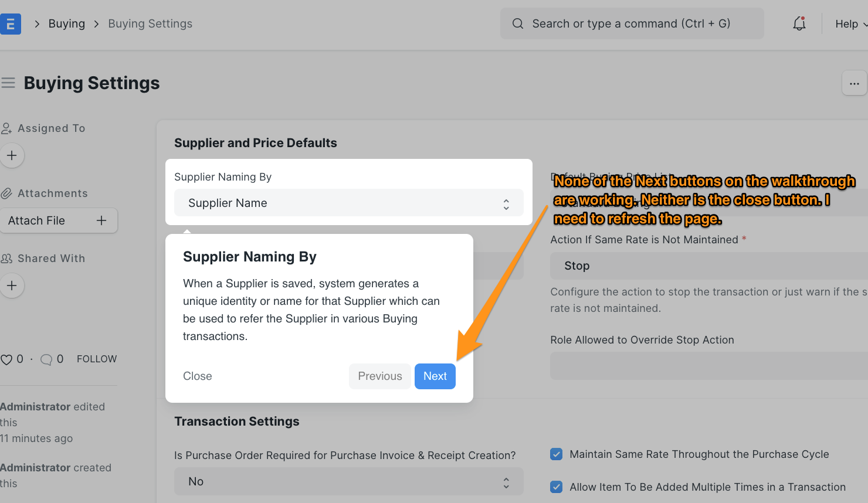Click Next in the walkthrough popup
The height and width of the screenshot is (503, 868).
click(435, 376)
